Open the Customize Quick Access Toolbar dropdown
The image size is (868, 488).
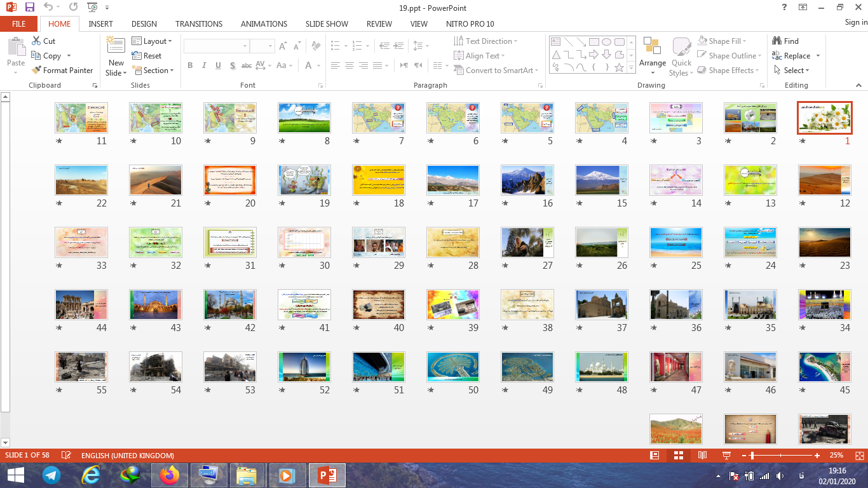[107, 8]
